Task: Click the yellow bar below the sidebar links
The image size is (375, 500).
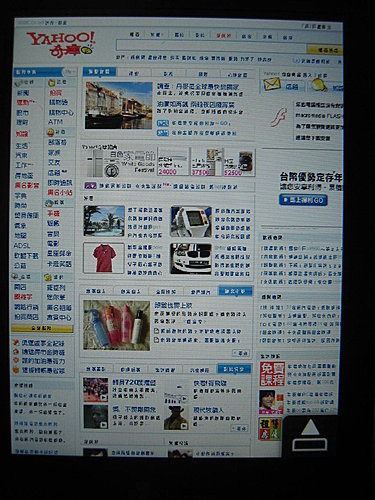Action: [42, 329]
